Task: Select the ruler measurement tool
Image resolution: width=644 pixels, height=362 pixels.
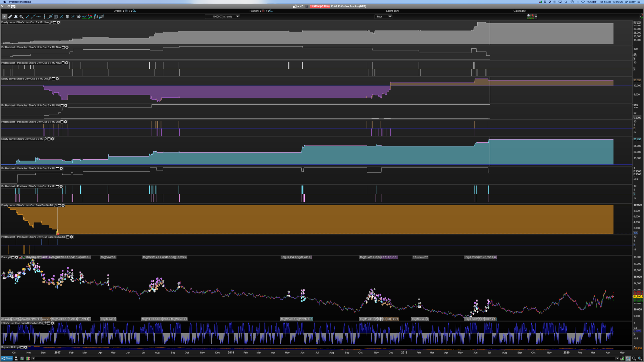Action: coord(10,17)
